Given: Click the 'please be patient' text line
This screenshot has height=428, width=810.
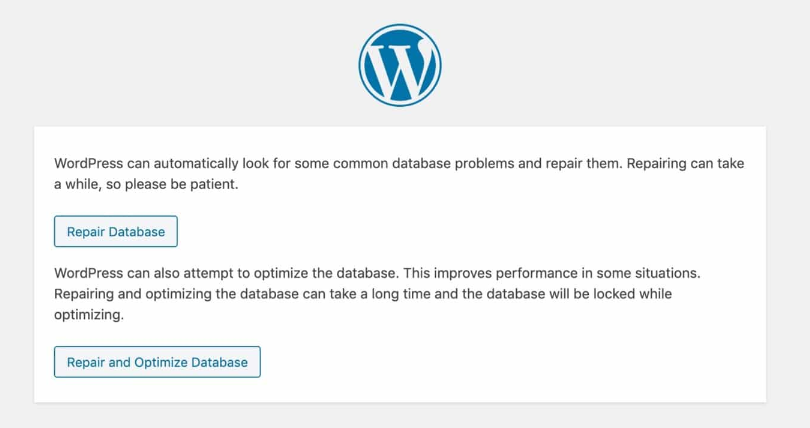Looking at the screenshot, I should (146, 184).
